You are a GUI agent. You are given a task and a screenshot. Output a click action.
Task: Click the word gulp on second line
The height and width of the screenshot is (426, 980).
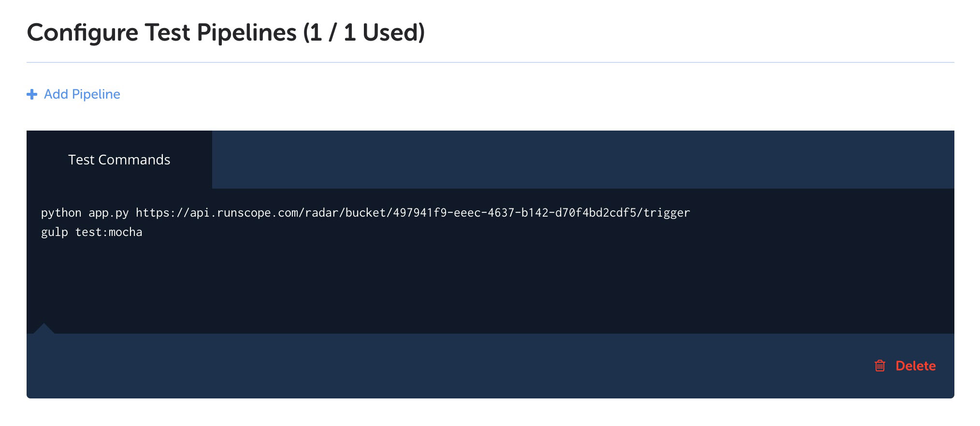coord(55,232)
